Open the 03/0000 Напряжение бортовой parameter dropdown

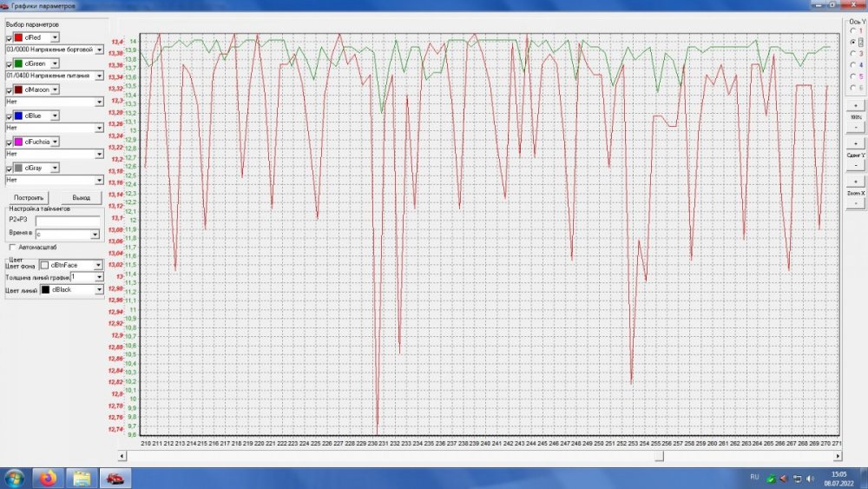coord(99,50)
